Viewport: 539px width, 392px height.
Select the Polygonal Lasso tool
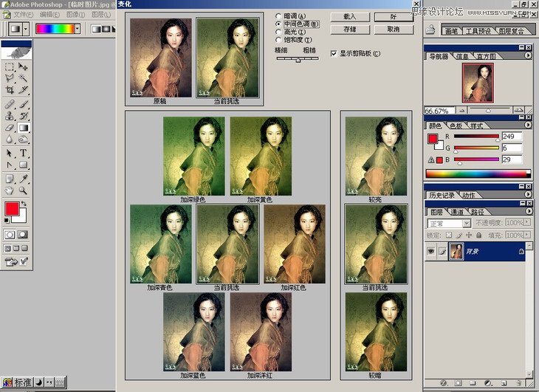tap(10, 78)
